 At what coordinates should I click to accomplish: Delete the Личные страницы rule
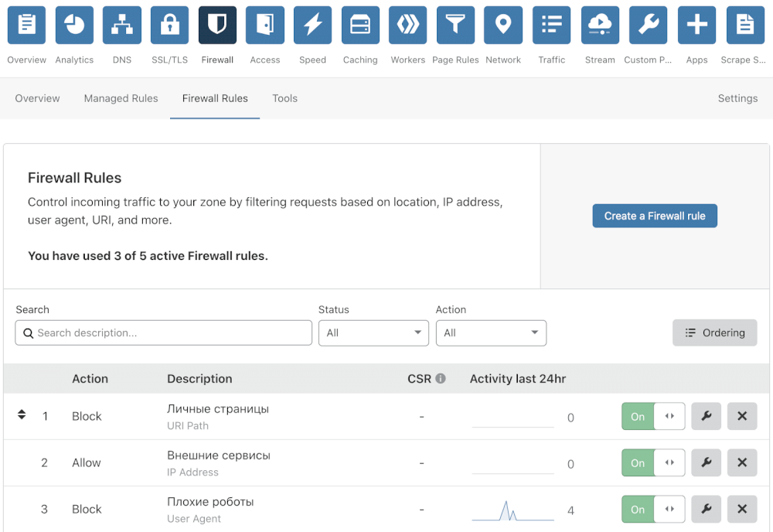click(742, 416)
